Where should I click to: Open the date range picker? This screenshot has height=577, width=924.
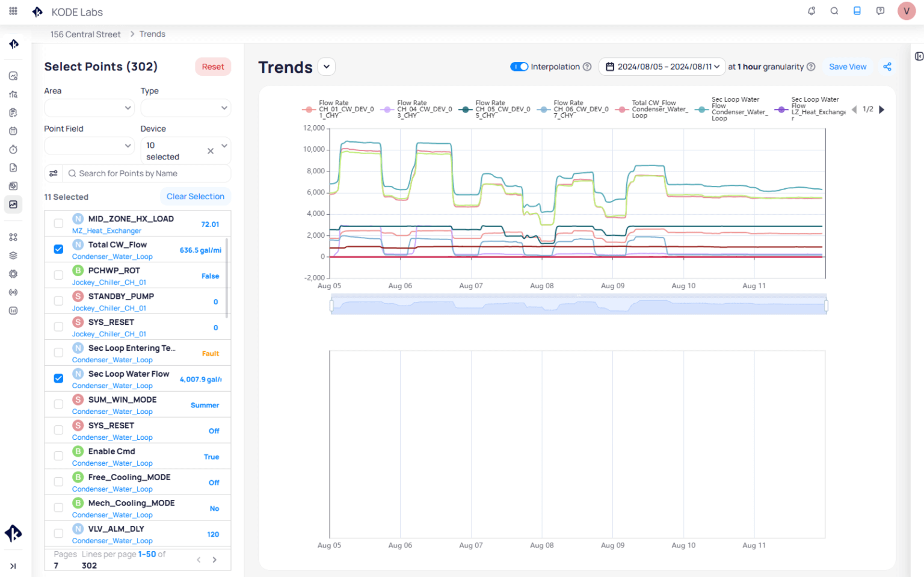point(662,67)
